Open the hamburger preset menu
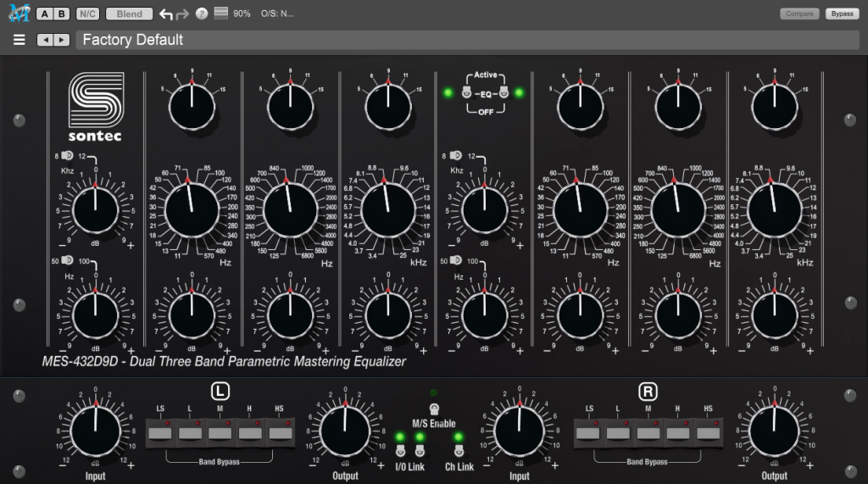This screenshot has height=484, width=868. tap(19, 40)
